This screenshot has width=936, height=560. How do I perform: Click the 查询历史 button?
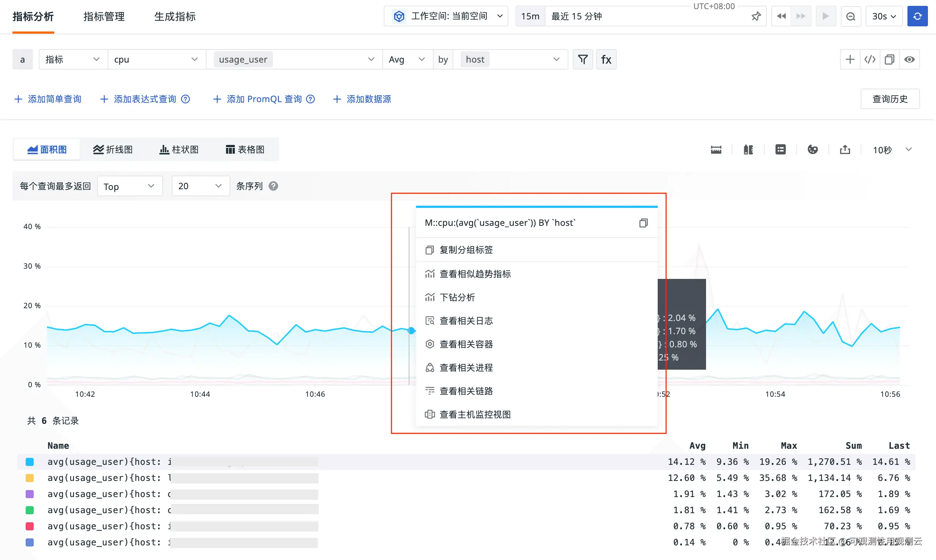pos(889,99)
